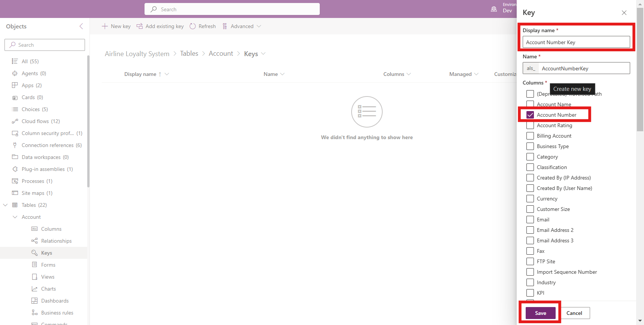This screenshot has width=644, height=325.
Task: Click the Refresh icon in toolbar
Action: pos(193,26)
